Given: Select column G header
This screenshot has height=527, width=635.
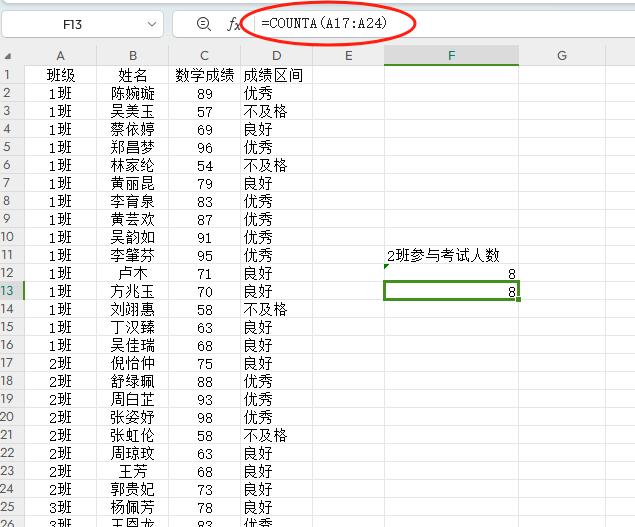Looking at the screenshot, I should (x=562, y=55).
